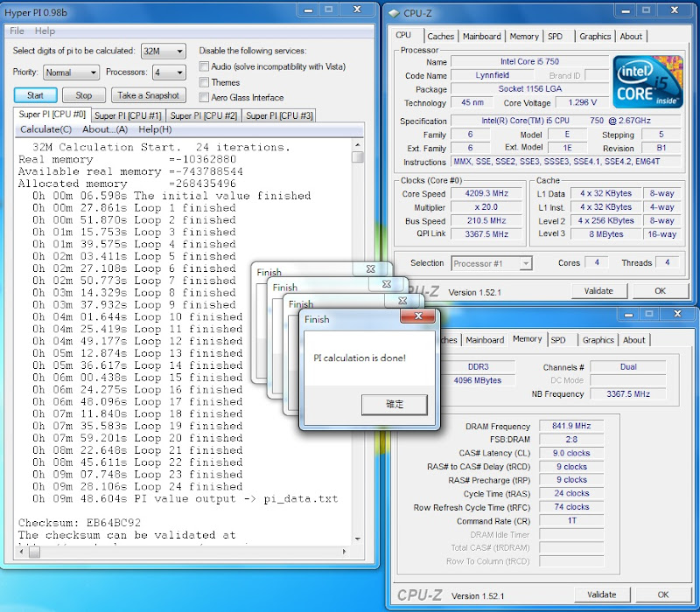The width and height of the screenshot is (700, 612).
Task: Click the log horizontal scrollbar right arrow
Action: (344, 552)
